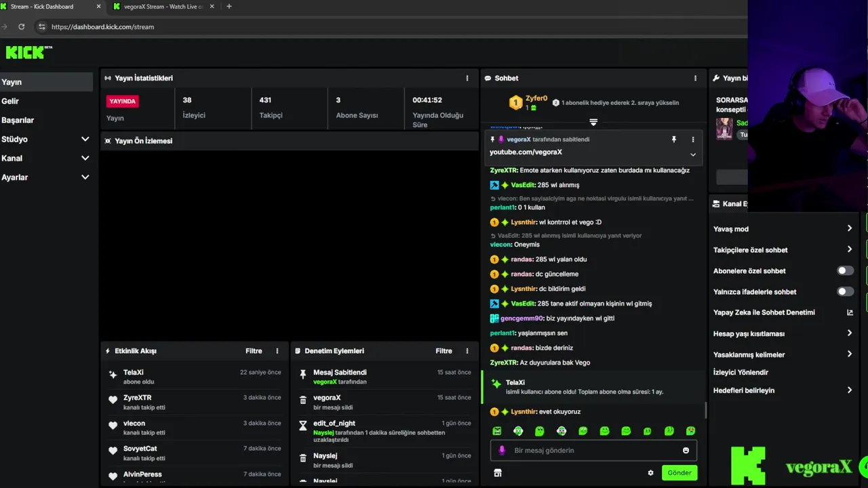Insert the third green blob emote

pyautogui.click(x=540, y=431)
